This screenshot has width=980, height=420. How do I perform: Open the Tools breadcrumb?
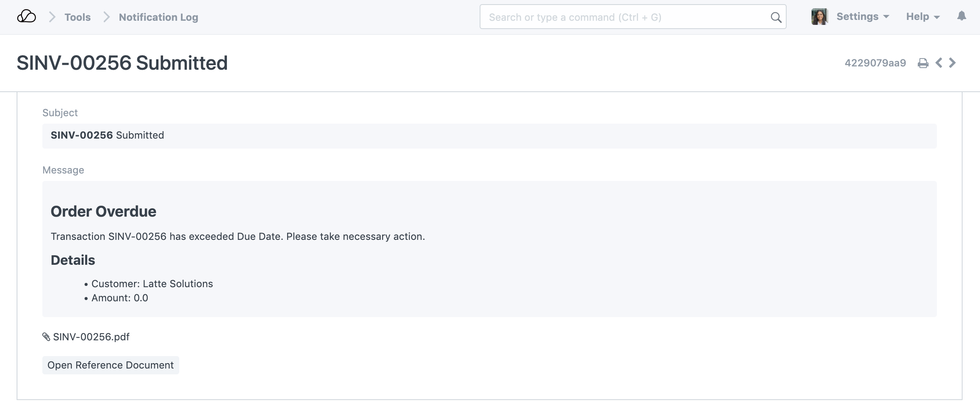coord(78,17)
